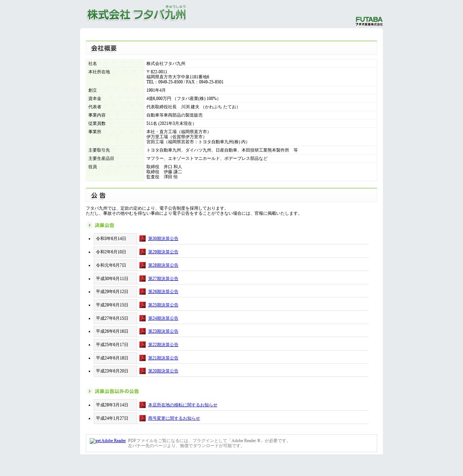Click PDF icon beside 商号変更 notice
The width and height of the screenshot is (463, 476).
(x=142, y=418)
